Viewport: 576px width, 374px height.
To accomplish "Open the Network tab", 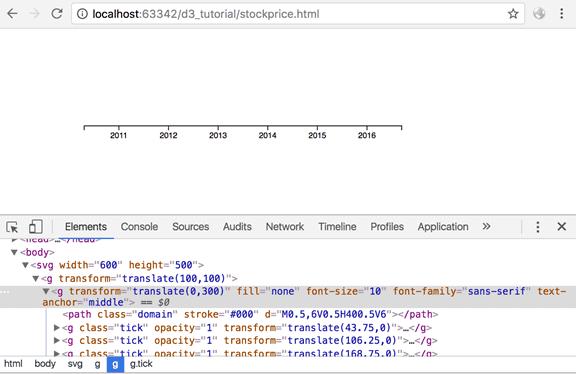I will click(x=285, y=227).
